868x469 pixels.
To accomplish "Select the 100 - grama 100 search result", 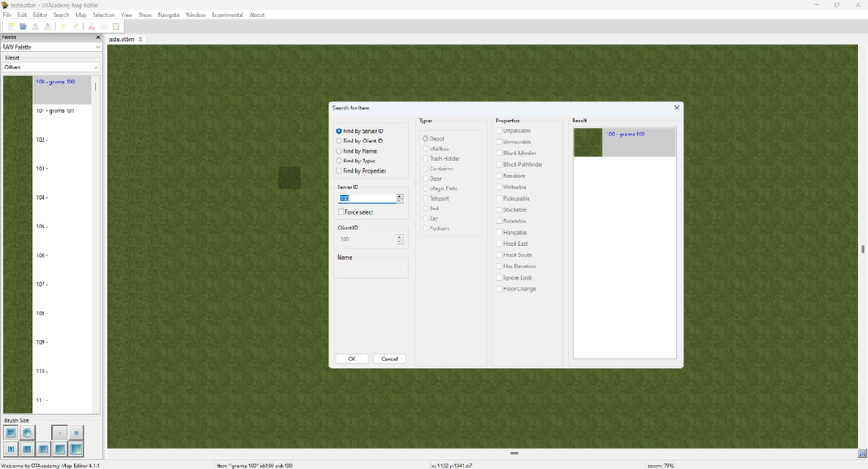I will (624, 142).
